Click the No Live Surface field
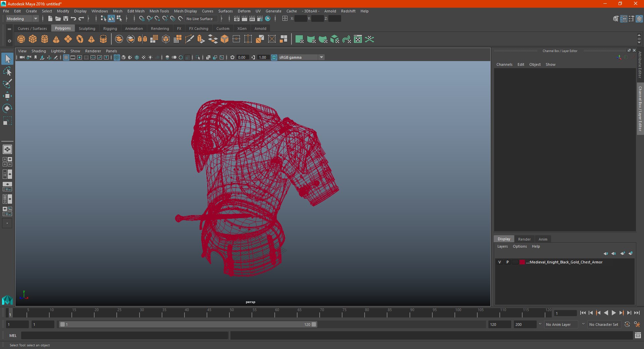Viewport: 644px width, 349px height. (200, 19)
